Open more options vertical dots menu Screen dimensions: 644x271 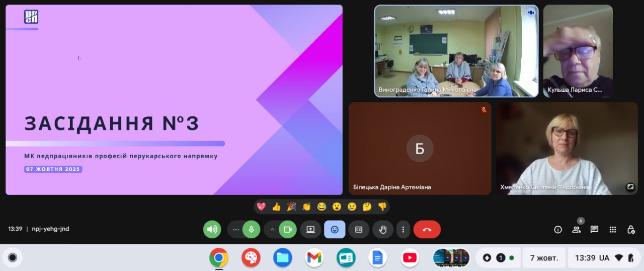(403, 230)
